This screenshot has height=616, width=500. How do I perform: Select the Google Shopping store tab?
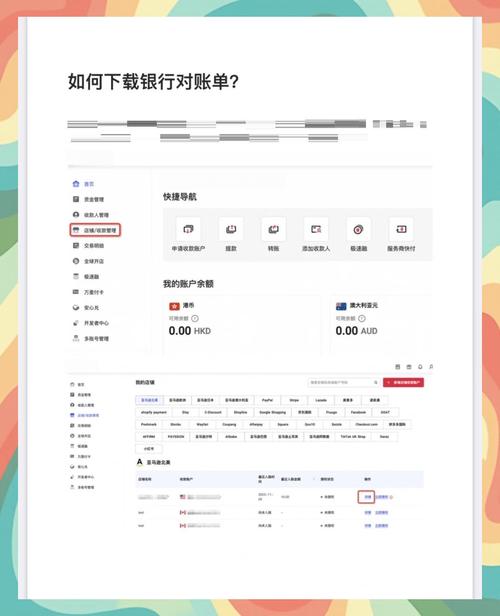tap(273, 412)
